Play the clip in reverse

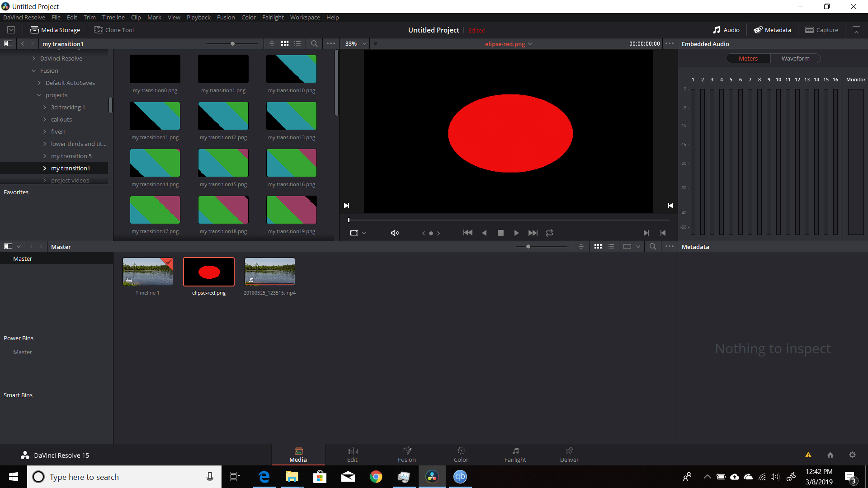tap(484, 233)
